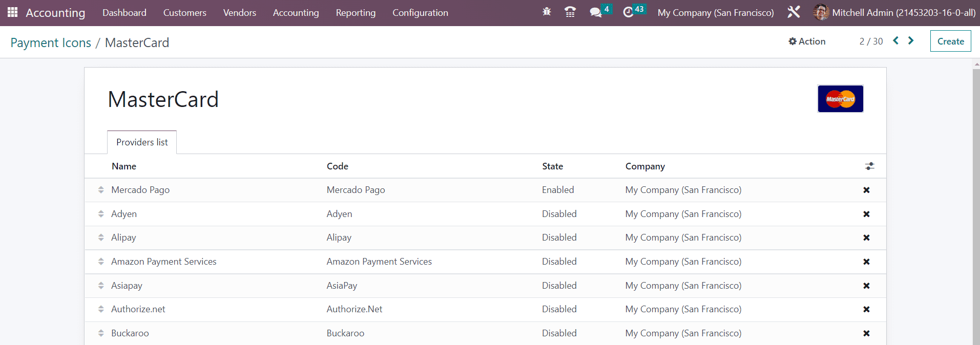Sort by Company column header

tap(645, 166)
